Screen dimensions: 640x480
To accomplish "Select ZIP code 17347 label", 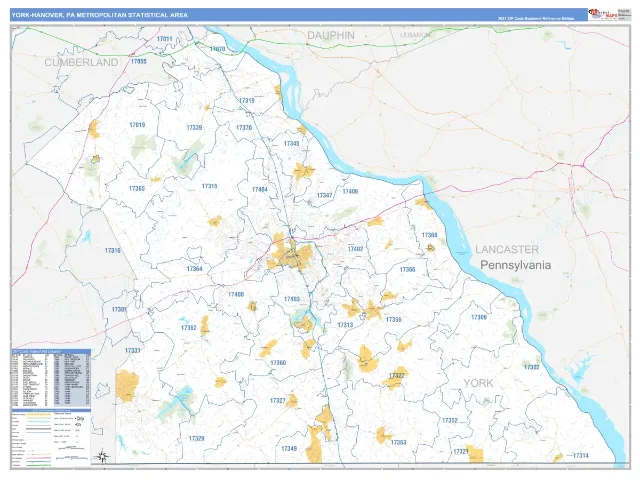I will 324,196.
